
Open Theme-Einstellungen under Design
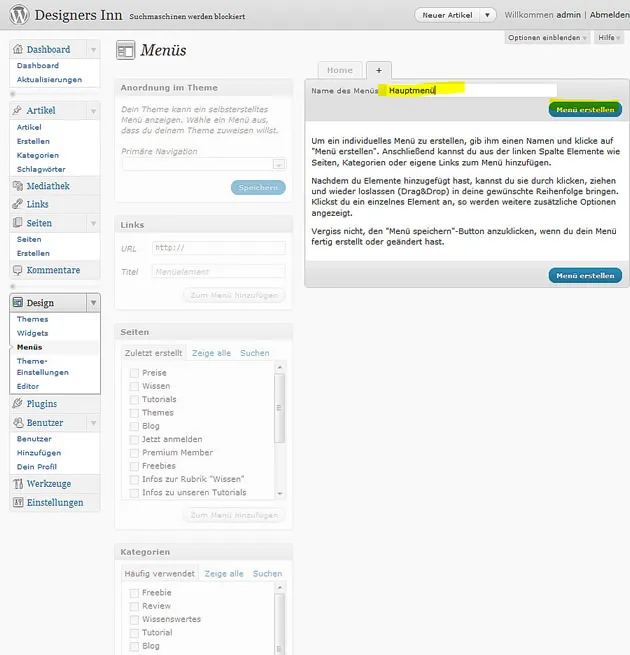(43, 367)
